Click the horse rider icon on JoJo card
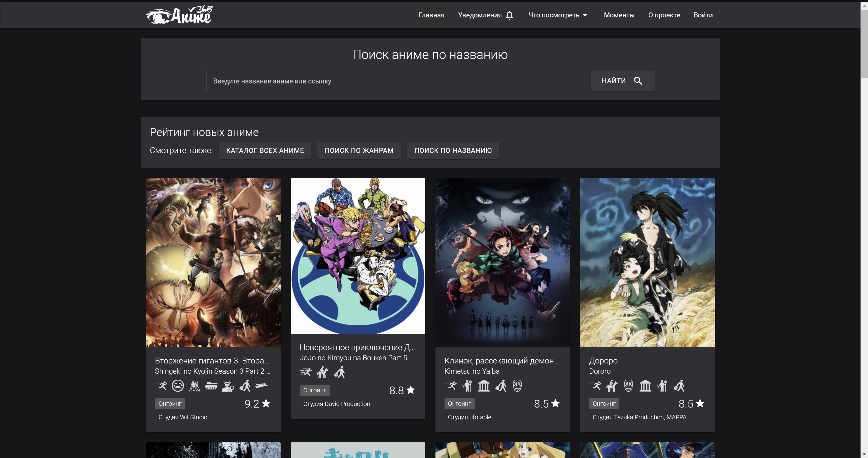868x458 pixels. tap(322, 373)
